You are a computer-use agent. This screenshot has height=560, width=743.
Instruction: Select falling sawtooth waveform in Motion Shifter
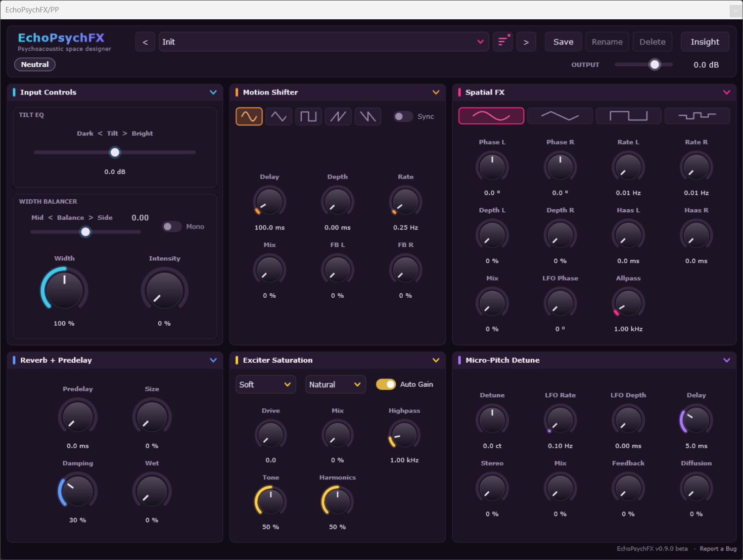pyautogui.click(x=368, y=116)
